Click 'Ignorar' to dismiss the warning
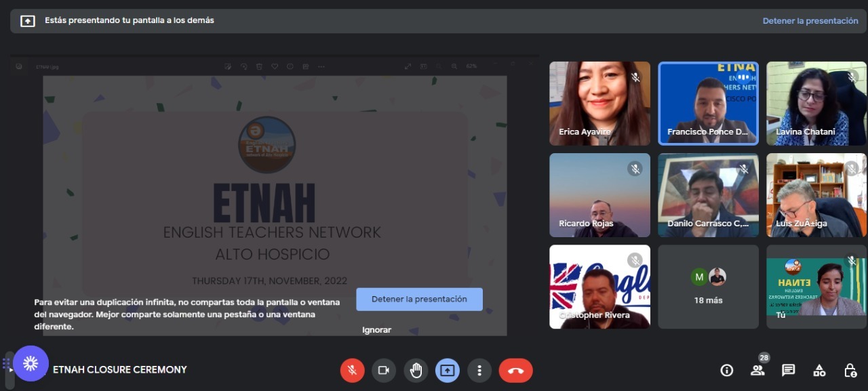The width and height of the screenshot is (868, 391). coord(376,330)
